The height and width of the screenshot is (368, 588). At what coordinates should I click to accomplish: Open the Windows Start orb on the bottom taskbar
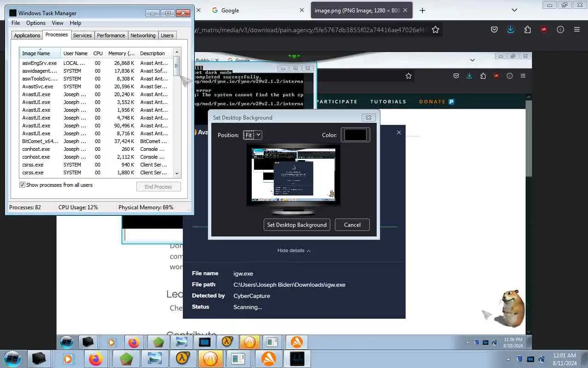point(12,359)
